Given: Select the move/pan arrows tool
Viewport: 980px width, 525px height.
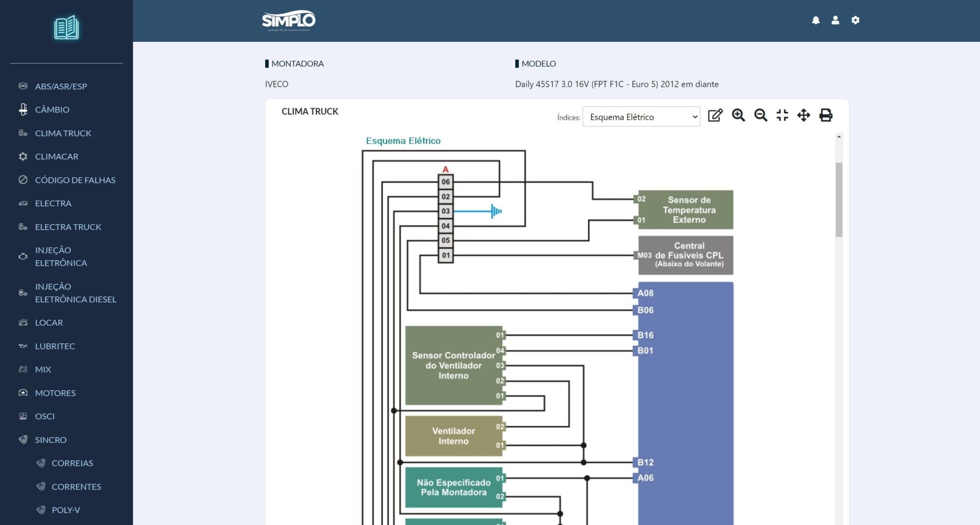Looking at the screenshot, I should [804, 115].
